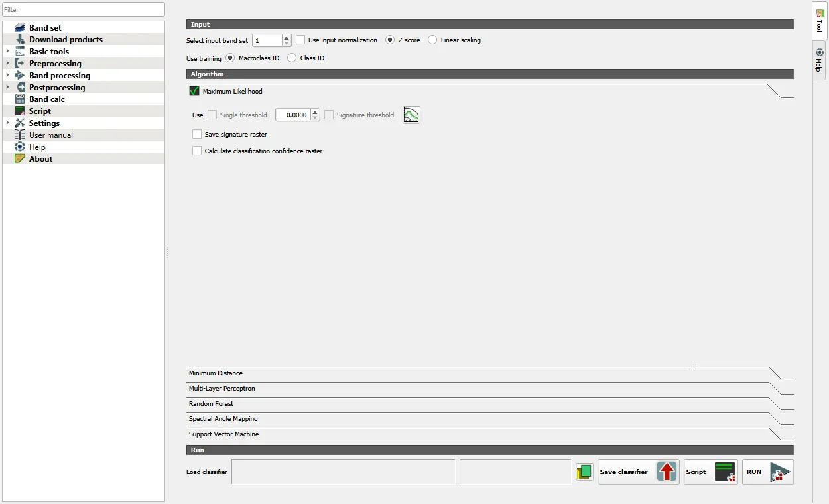This screenshot has height=504, width=829.
Task: Decrease the input band set value
Action: point(287,44)
